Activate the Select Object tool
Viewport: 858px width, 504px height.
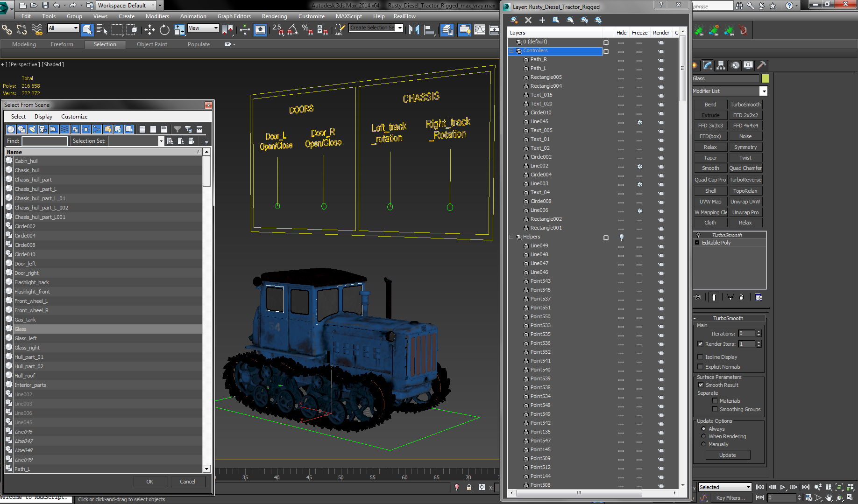pyautogui.click(x=87, y=30)
